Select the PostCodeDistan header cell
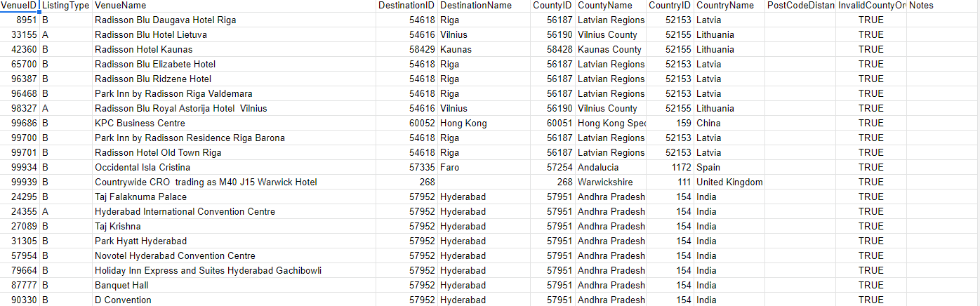The height and width of the screenshot is (306, 980). [x=800, y=6]
